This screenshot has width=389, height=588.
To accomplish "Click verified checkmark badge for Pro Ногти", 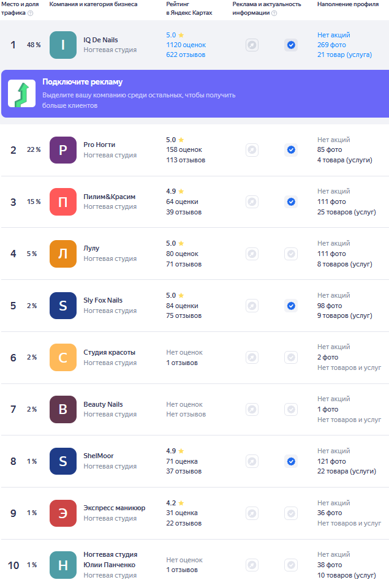I will coord(291,150).
